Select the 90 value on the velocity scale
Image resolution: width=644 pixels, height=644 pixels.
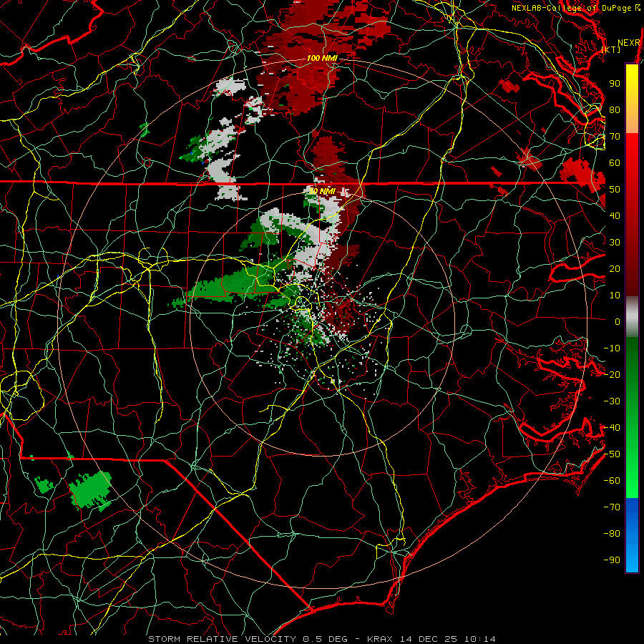pos(615,84)
